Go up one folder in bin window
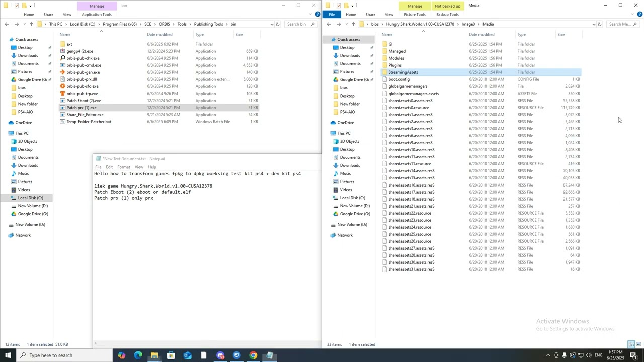The width and height of the screenshot is (644, 362). click(31, 24)
